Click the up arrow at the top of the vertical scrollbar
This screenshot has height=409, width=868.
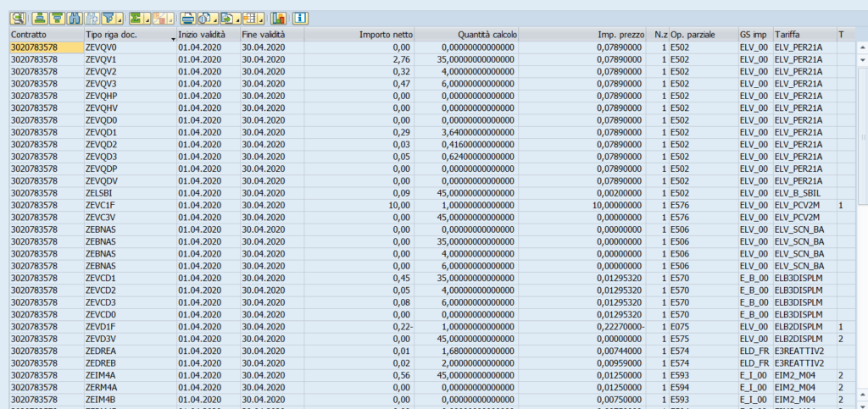(x=862, y=47)
